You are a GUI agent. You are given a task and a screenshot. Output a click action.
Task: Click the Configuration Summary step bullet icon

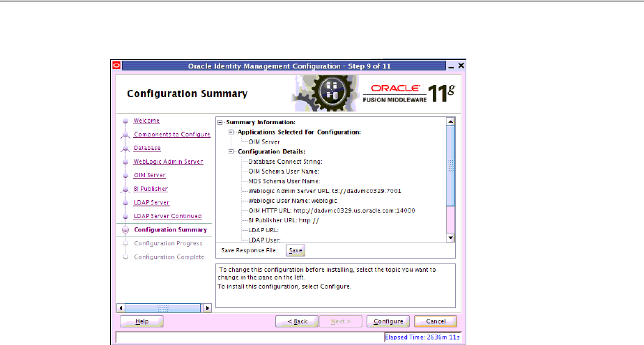(125, 230)
